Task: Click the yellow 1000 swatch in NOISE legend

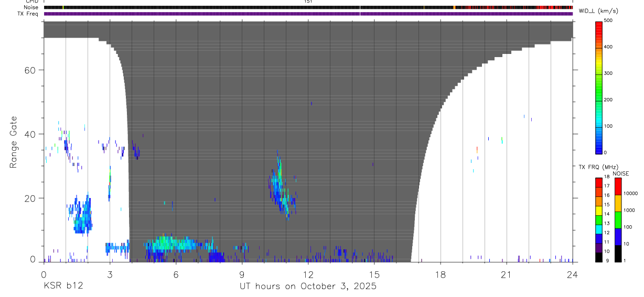Action: pos(618,203)
